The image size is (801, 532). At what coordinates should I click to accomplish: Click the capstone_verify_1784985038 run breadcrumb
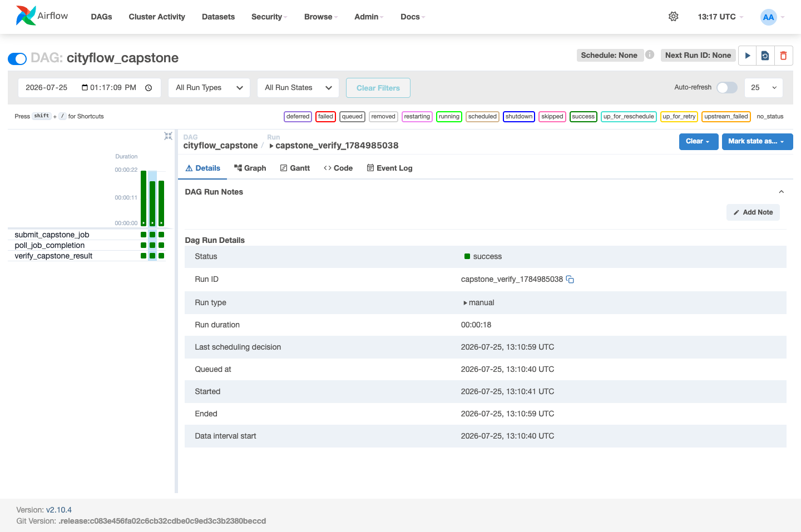[334, 146]
